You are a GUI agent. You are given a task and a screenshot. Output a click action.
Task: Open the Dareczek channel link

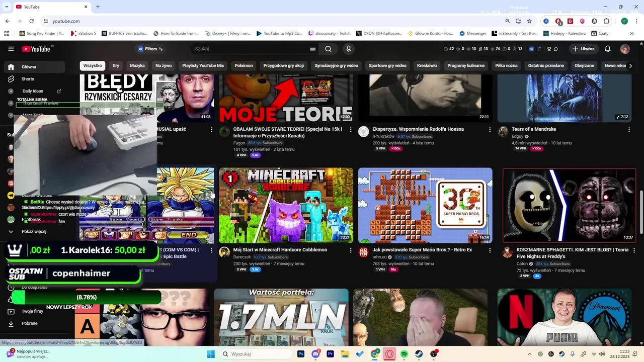[242, 257]
